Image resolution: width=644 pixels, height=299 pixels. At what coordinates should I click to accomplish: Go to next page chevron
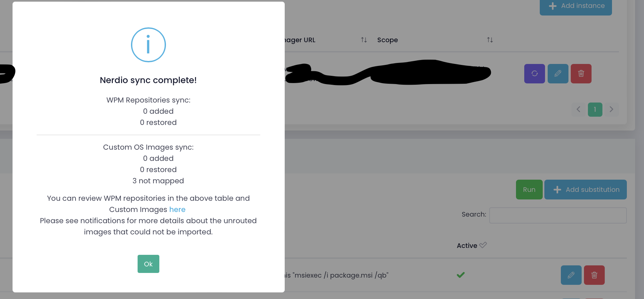click(x=611, y=109)
